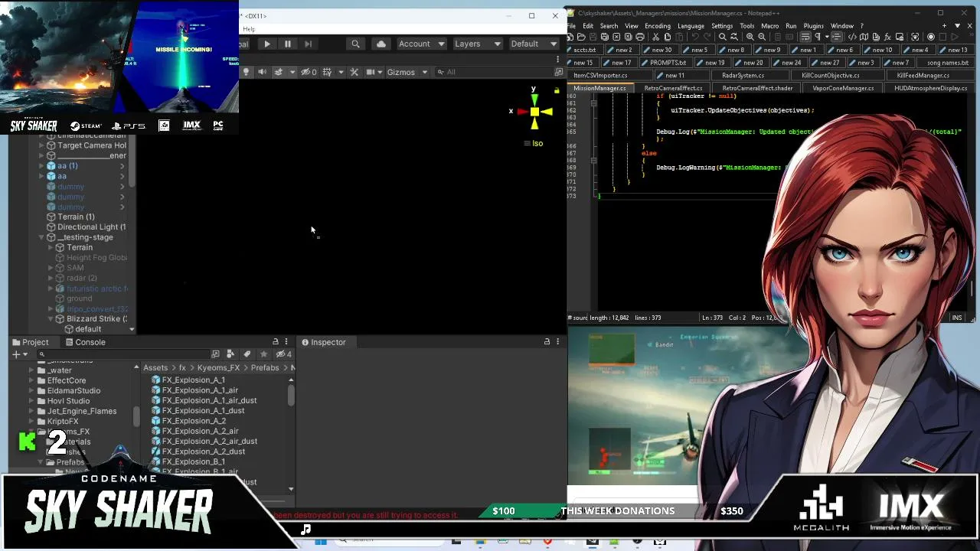980x551 pixels.
Task: Start Play mode in Unity
Action: tap(266, 44)
